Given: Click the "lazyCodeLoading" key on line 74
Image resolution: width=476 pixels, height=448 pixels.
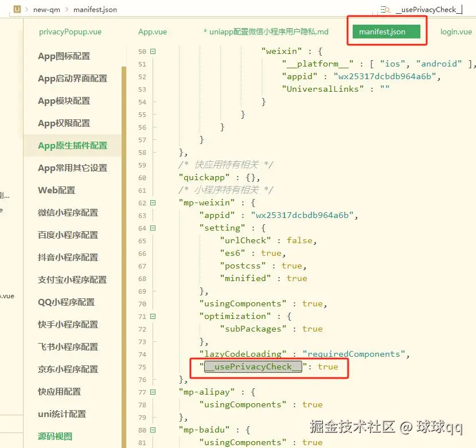Looking at the screenshot, I should pyautogui.click(x=243, y=354).
